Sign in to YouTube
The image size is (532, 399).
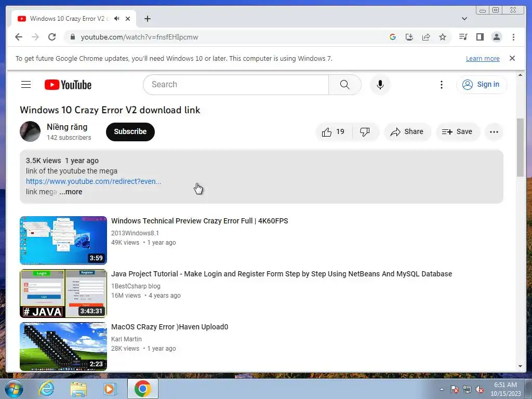(482, 85)
